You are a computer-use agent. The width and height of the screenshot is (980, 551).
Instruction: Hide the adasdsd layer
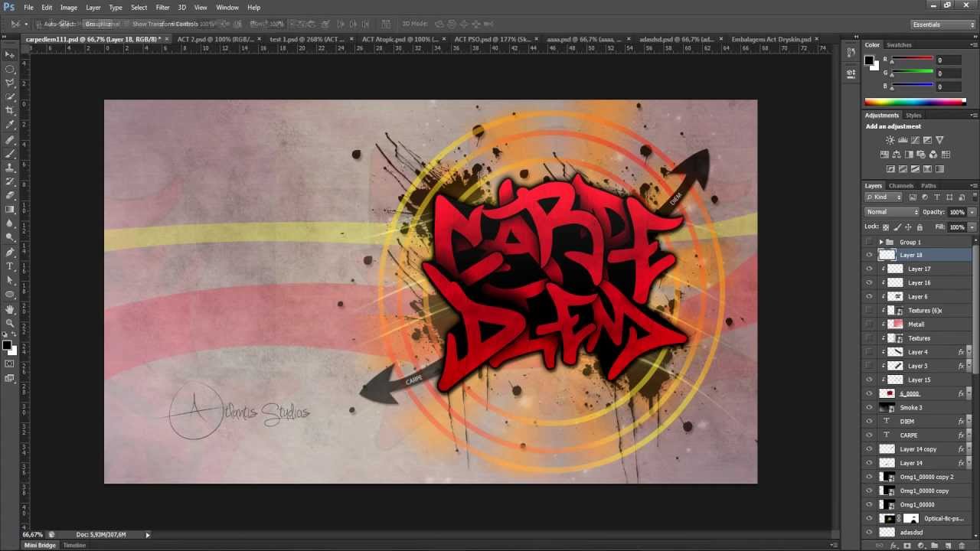click(x=869, y=533)
